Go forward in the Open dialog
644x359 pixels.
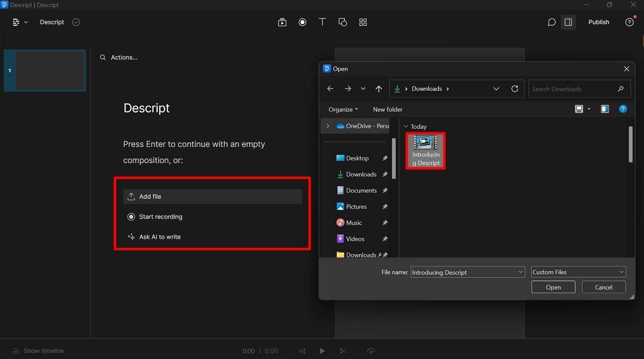pos(348,89)
